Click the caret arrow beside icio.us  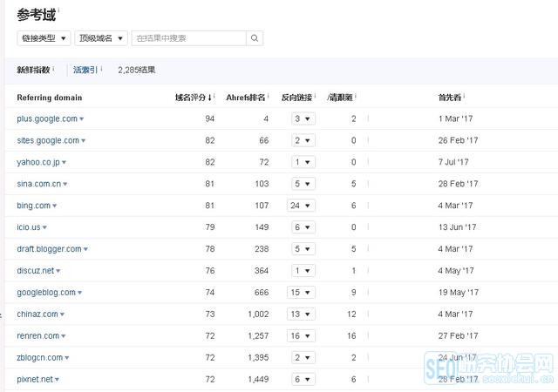44,227
